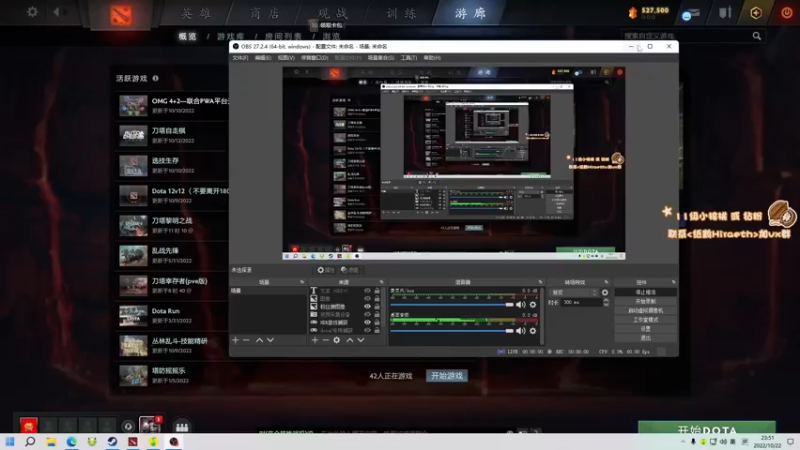Move selected source up
Screen dimensions: 800x450
point(349,340)
